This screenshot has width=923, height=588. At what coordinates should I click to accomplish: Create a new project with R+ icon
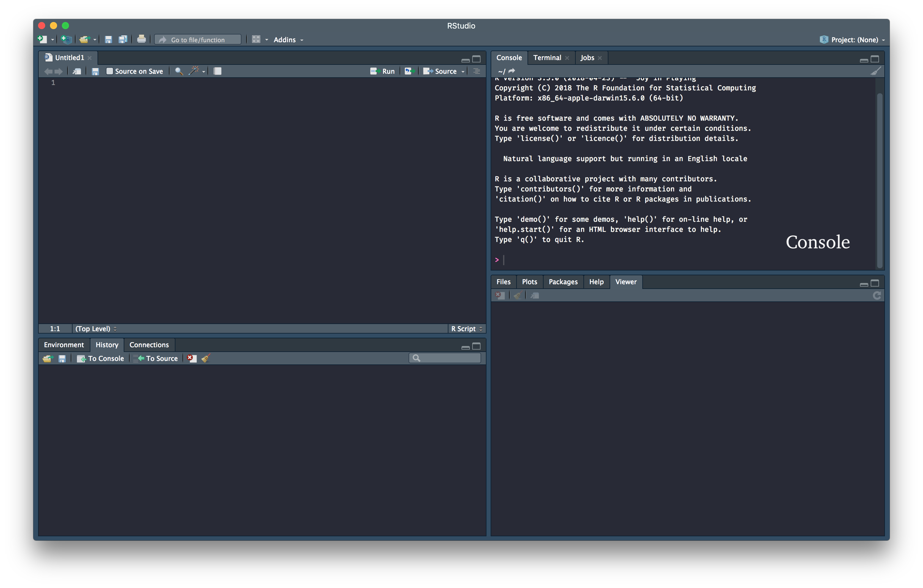pos(66,39)
